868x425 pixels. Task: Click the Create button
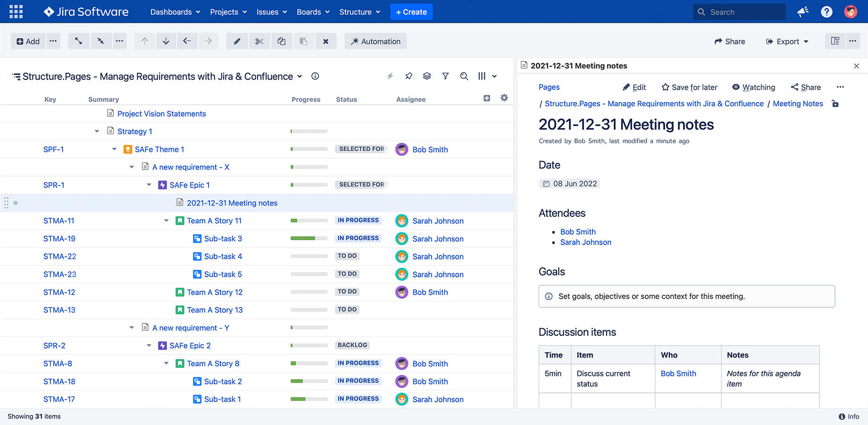(411, 12)
